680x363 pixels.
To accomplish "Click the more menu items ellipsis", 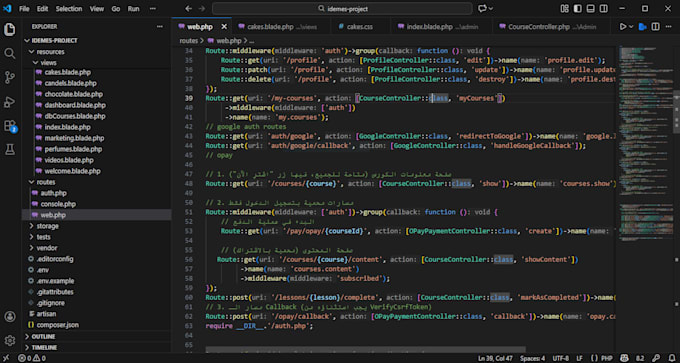I will coord(152,9).
